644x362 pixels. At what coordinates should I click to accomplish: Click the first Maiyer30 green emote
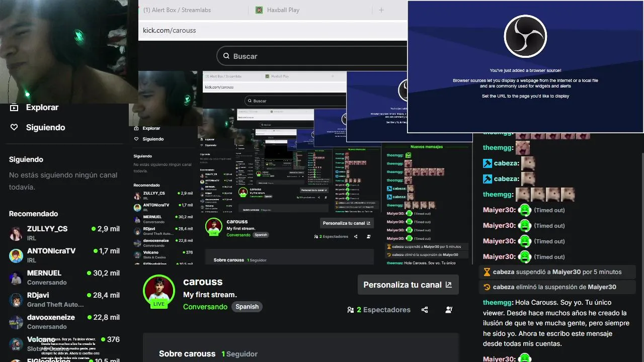(525, 210)
